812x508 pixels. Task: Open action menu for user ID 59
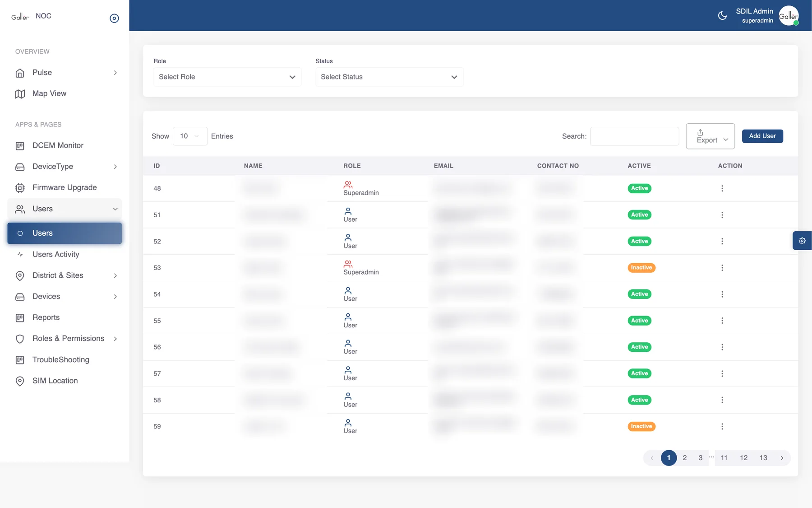(722, 426)
